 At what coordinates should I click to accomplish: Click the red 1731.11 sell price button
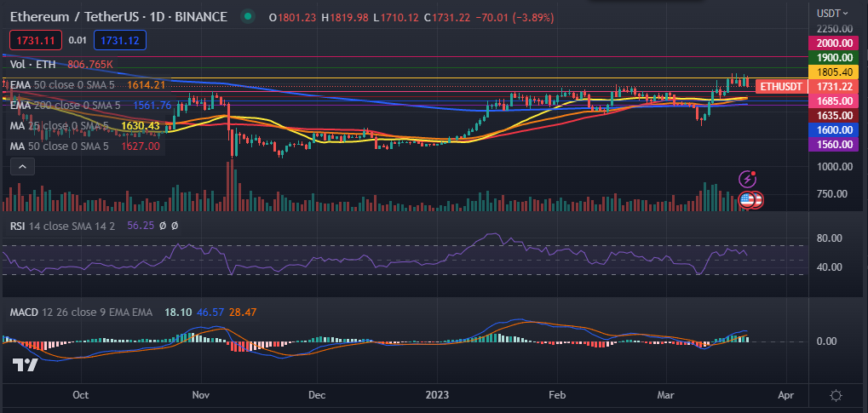(35, 40)
